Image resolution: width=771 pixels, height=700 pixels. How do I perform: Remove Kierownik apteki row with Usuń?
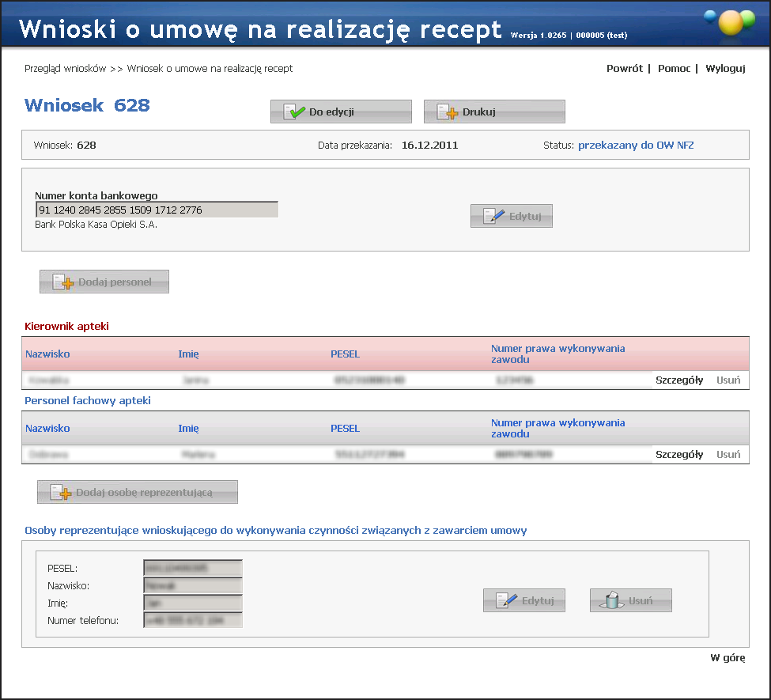[728, 380]
